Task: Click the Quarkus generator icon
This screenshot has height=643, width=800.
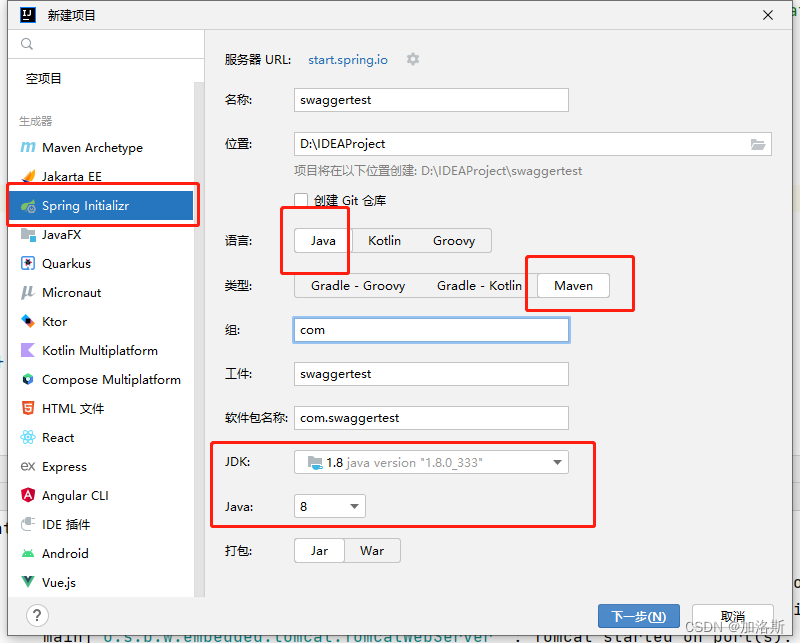Action: (x=28, y=264)
